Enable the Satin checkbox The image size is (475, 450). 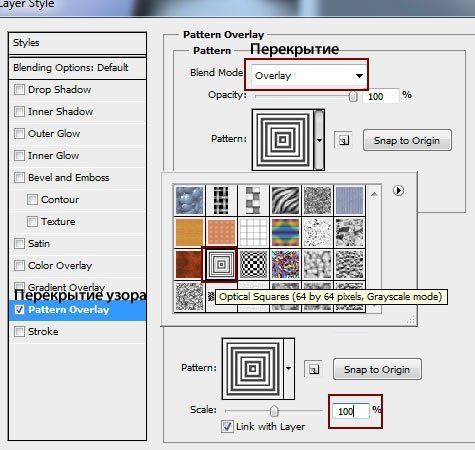point(19,243)
